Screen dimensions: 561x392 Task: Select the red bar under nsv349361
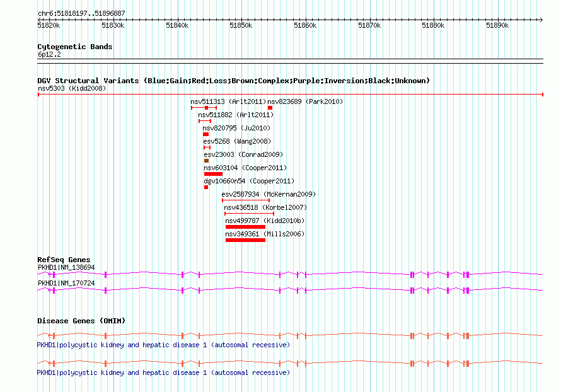point(245,240)
